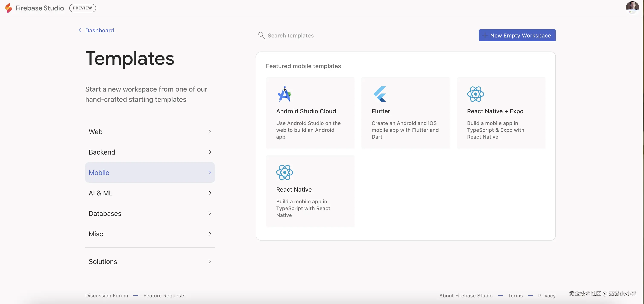Go back to Dashboard link

point(100,30)
